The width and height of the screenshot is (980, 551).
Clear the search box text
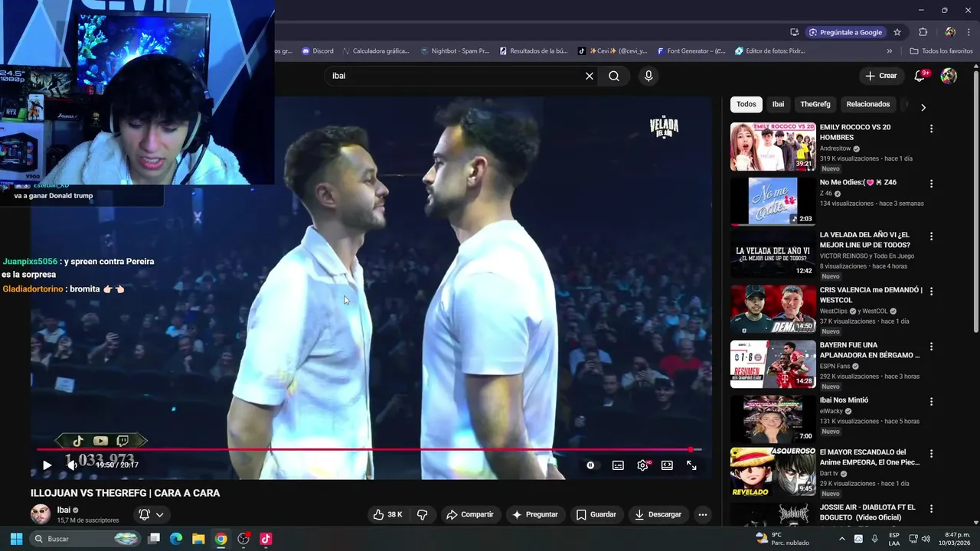[x=590, y=76]
